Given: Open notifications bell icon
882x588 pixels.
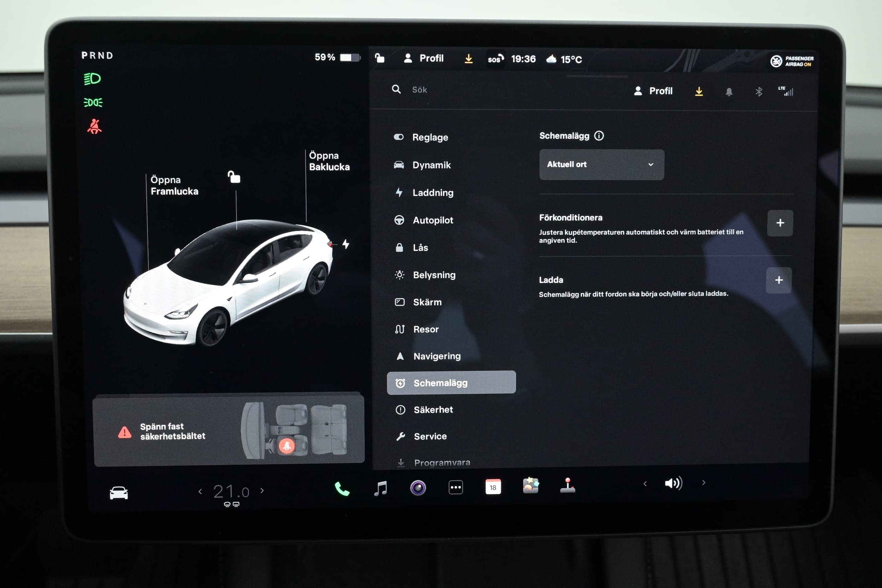Looking at the screenshot, I should coord(729,92).
